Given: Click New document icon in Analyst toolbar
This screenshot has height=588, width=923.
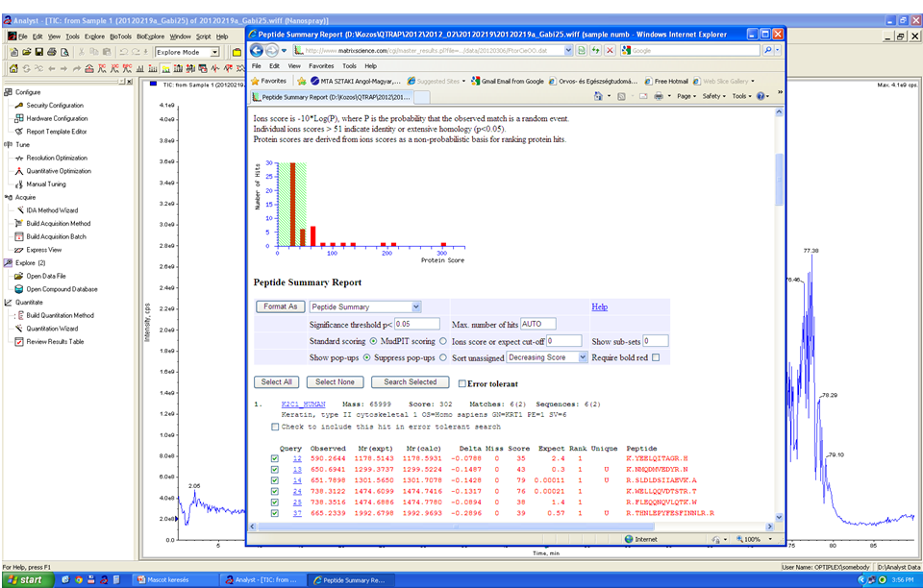Looking at the screenshot, I should point(13,52).
